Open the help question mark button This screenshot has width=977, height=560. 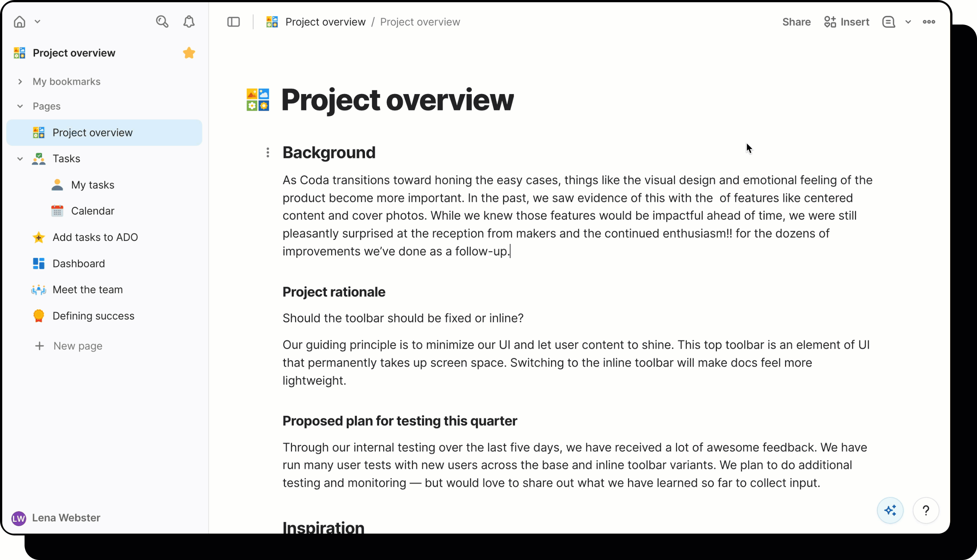point(926,511)
